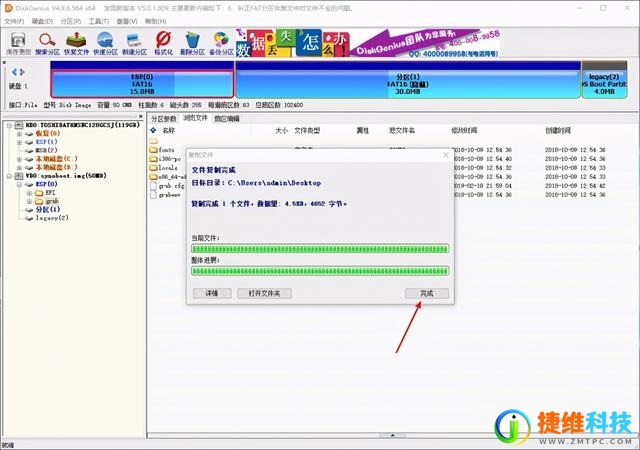Viewport: 640px width, 450px height.
Task: Open the 文件(F) menu
Action: click(13, 20)
